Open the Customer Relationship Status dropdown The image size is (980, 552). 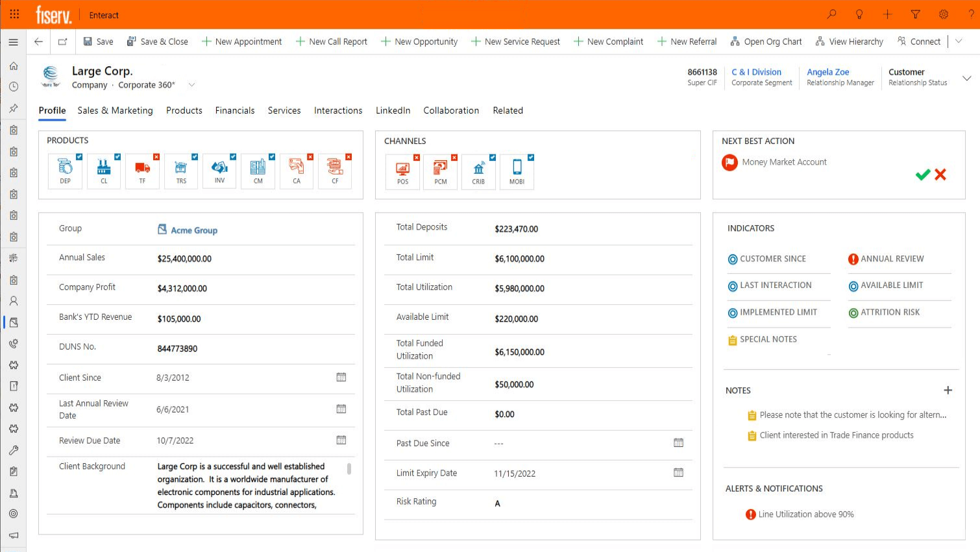967,77
